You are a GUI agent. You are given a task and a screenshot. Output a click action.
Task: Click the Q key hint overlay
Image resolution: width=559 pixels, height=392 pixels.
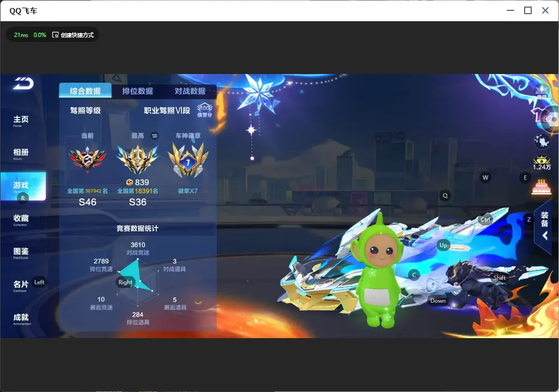(x=445, y=195)
